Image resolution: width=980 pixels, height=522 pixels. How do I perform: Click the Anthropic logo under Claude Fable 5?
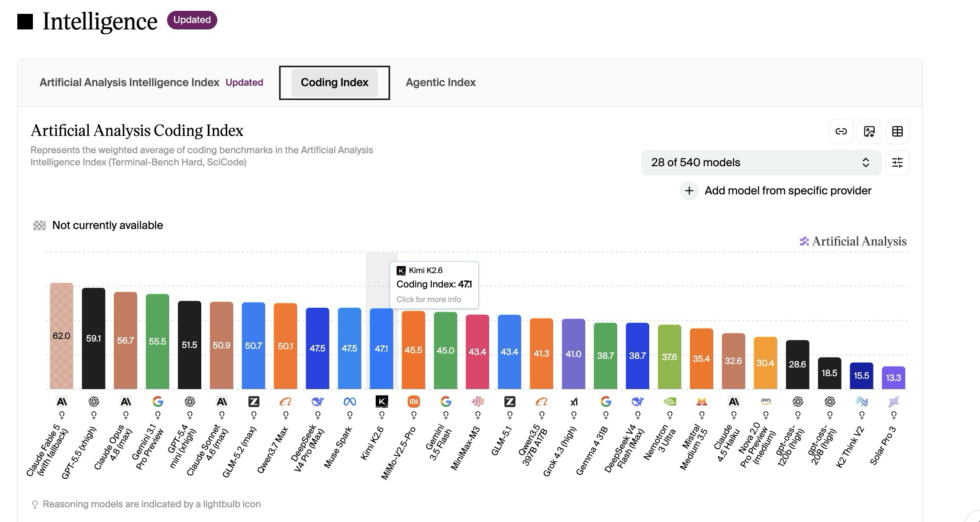pos(61,402)
